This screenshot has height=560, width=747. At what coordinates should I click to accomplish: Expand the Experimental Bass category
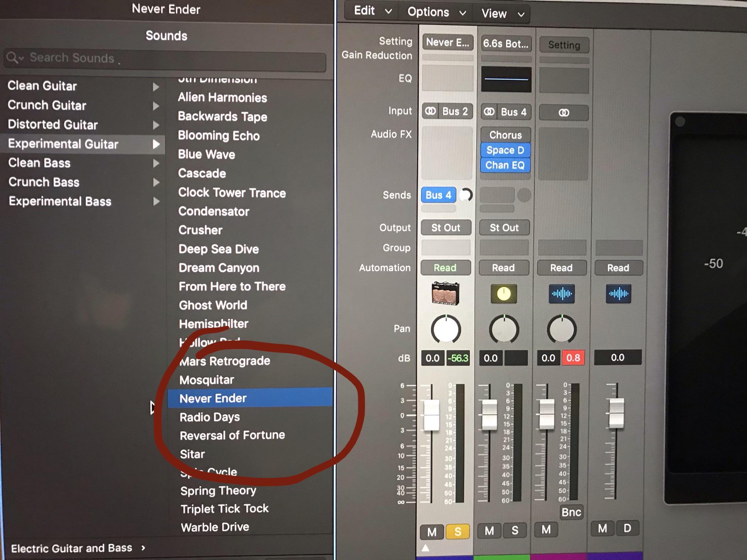[x=156, y=202]
